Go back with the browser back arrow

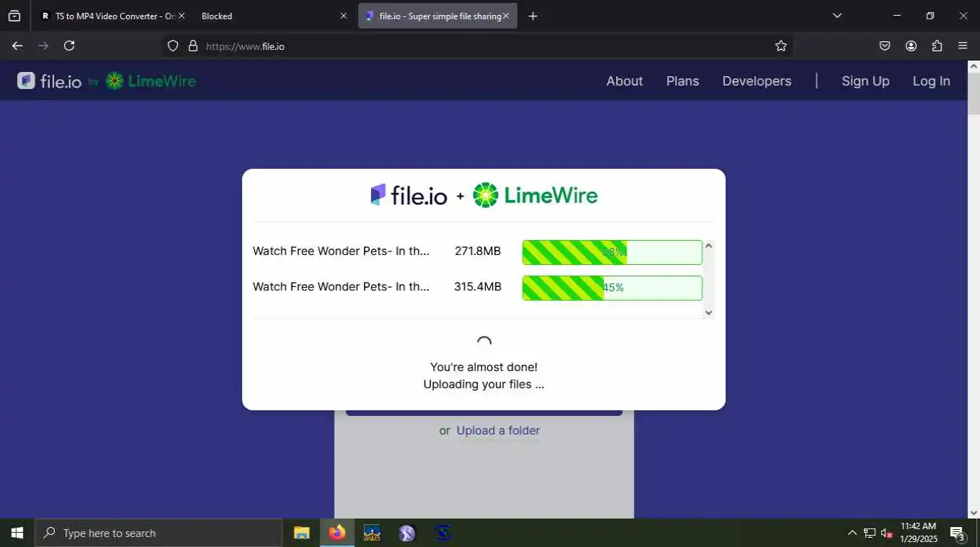[17, 46]
